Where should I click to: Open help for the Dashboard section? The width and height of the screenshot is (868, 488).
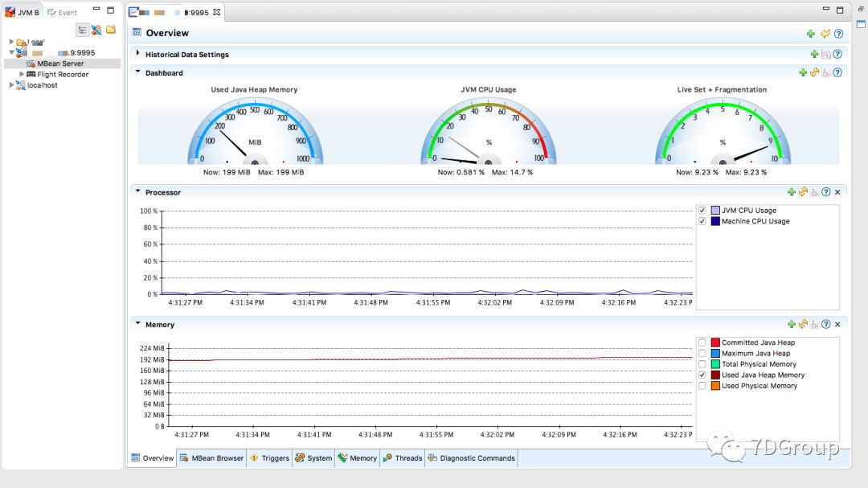pyautogui.click(x=837, y=72)
